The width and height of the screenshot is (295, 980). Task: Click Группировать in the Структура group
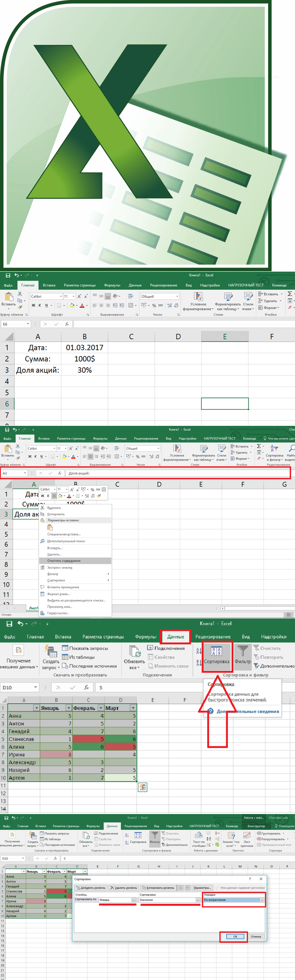(270, 833)
